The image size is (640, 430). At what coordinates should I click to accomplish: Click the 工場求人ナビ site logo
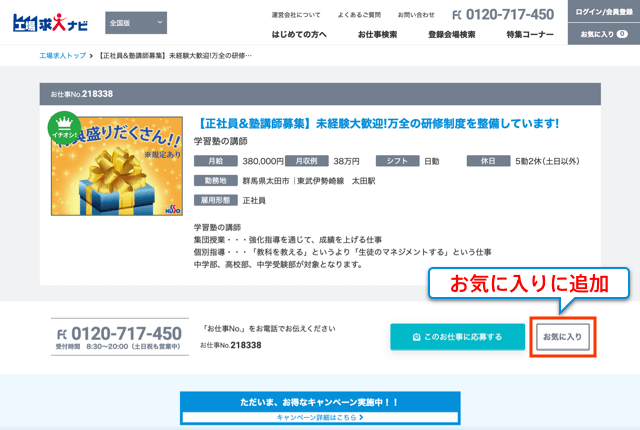50,22
